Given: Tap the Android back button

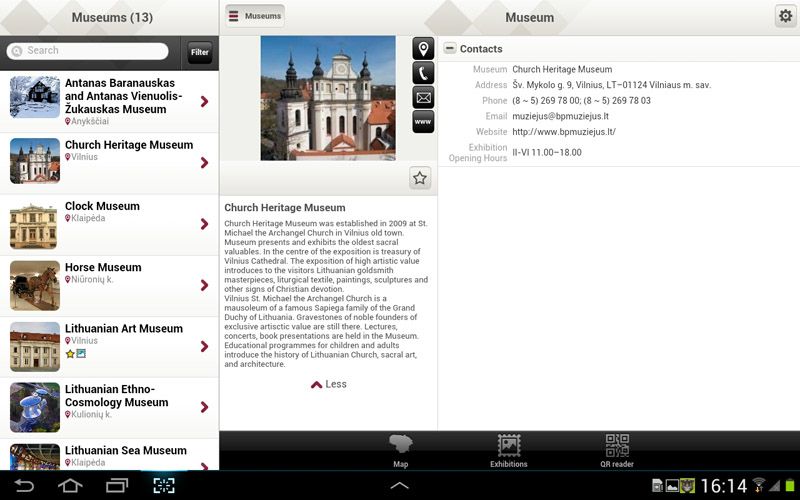Looking at the screenshot, I should (x=23, y=485).
